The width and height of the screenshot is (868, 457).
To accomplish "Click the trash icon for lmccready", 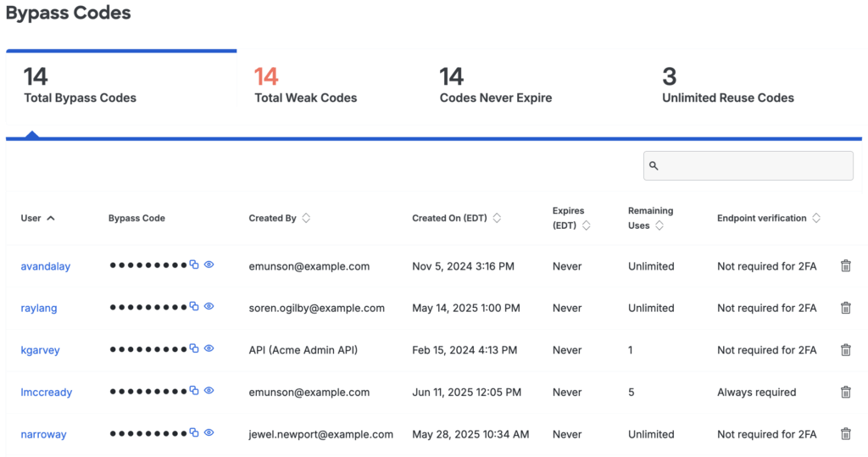I will (845, 392).
